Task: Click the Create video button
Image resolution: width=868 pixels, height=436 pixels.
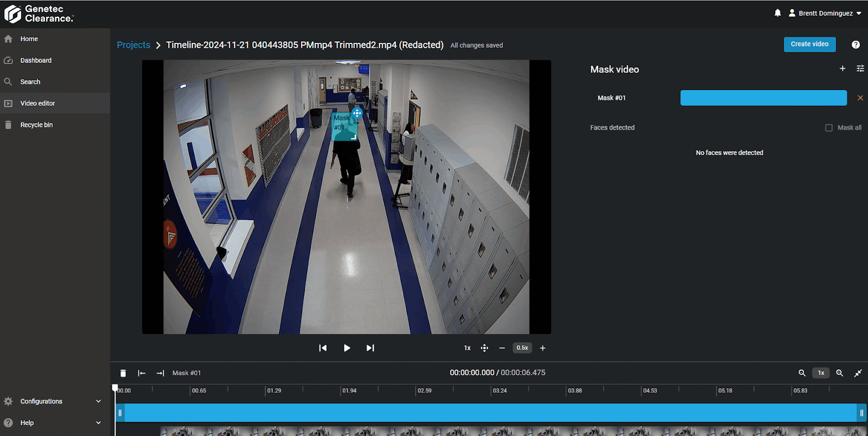Action: click(809, 44)
